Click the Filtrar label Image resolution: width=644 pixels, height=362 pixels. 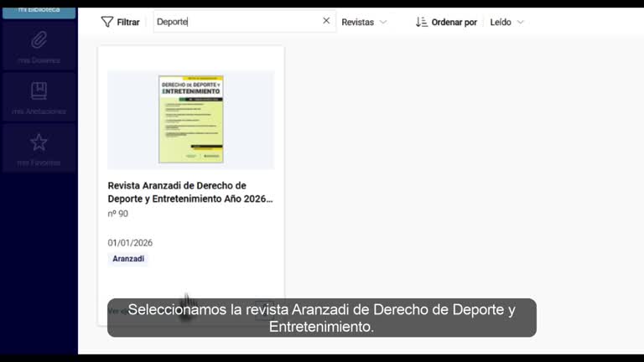point(128,22)
